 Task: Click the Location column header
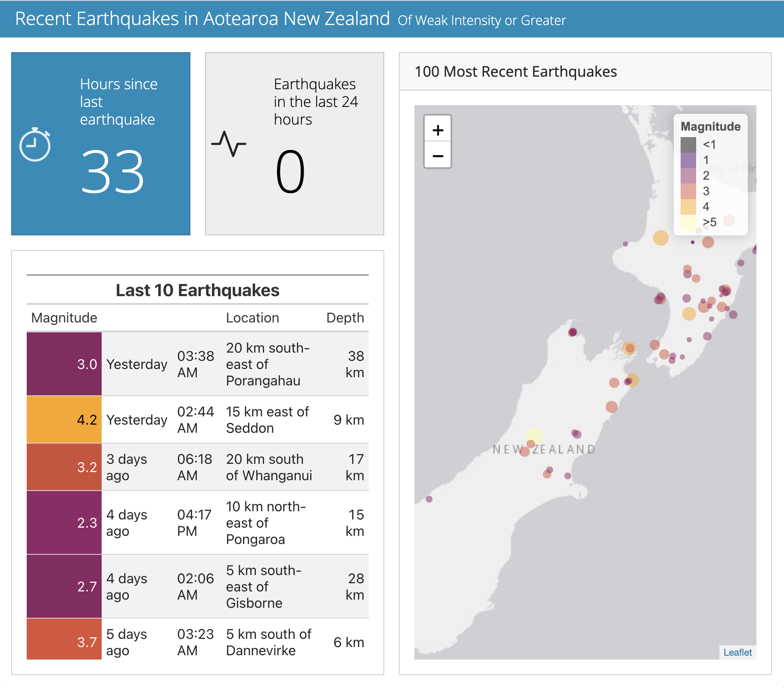(252, 318)
